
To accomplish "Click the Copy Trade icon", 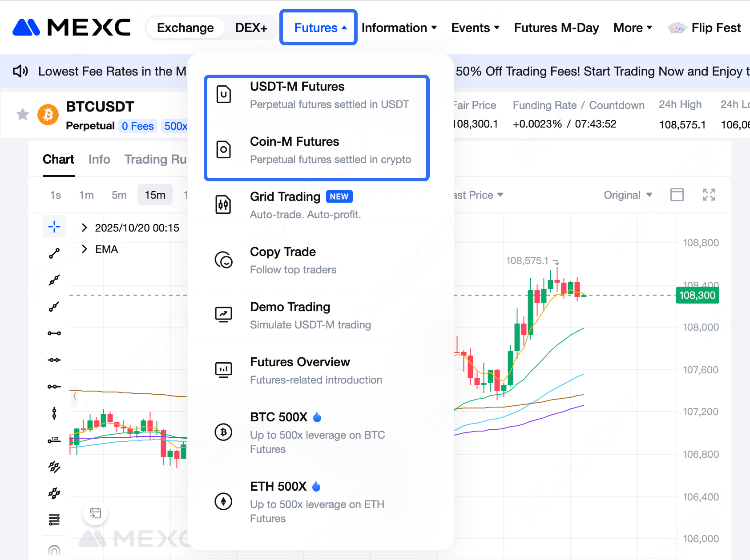I will (x=223, y=260).
